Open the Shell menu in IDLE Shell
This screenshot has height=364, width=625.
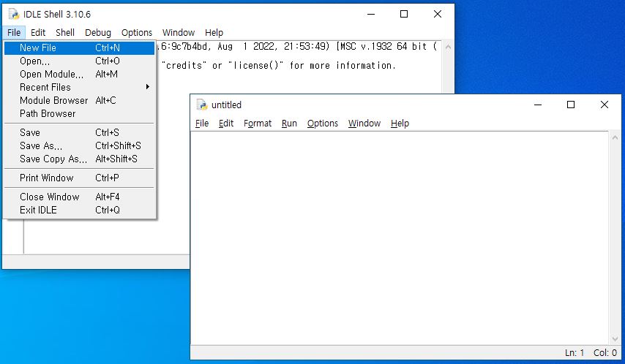coord(65,33)
